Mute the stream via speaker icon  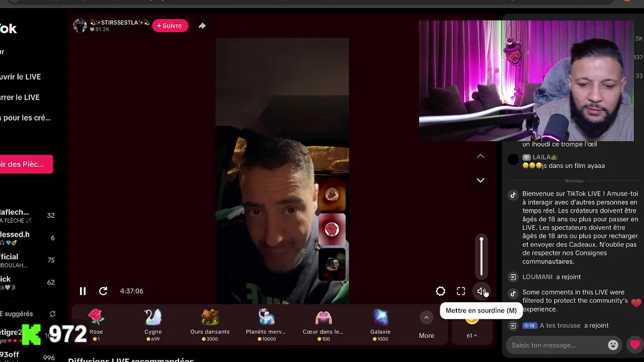481,291
